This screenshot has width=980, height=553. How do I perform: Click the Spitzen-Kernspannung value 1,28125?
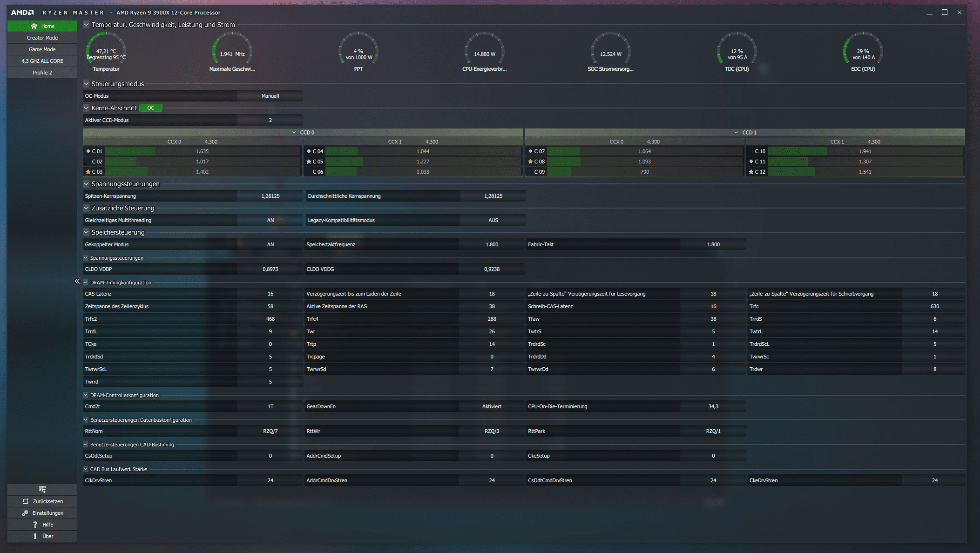(270, 196)
